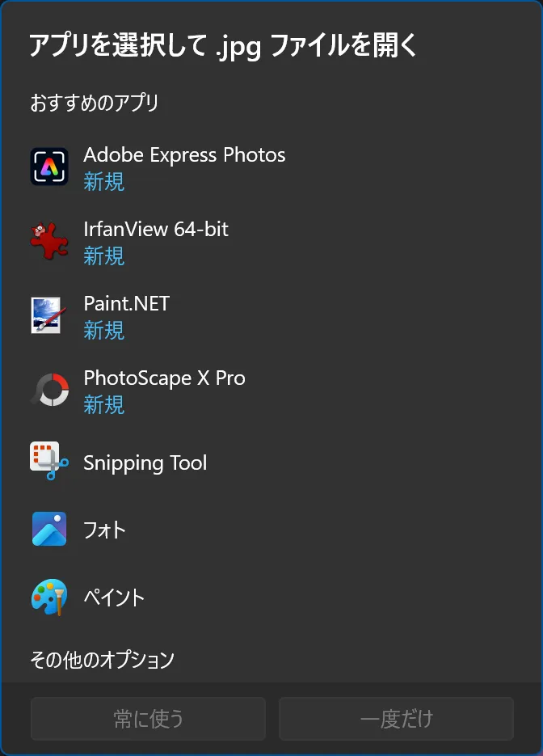
Task: Click the 新規 label under IrfanView
Action: click(104, 256)
